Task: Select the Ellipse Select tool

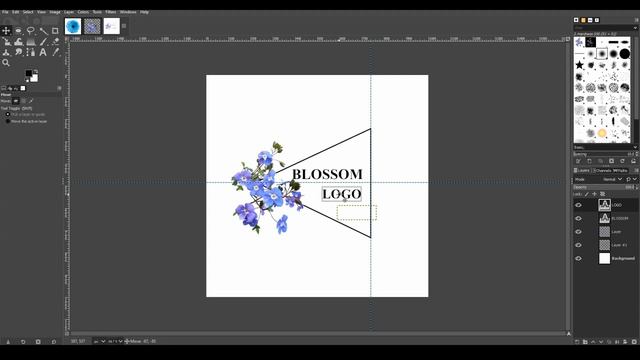Action: tap(18, 31)
